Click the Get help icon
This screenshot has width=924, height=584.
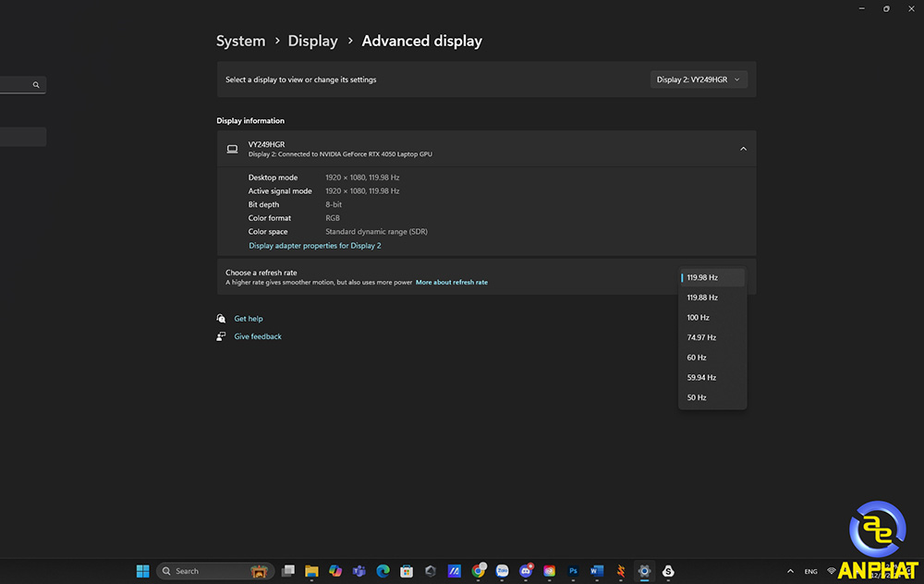click(x=221, y=318)
